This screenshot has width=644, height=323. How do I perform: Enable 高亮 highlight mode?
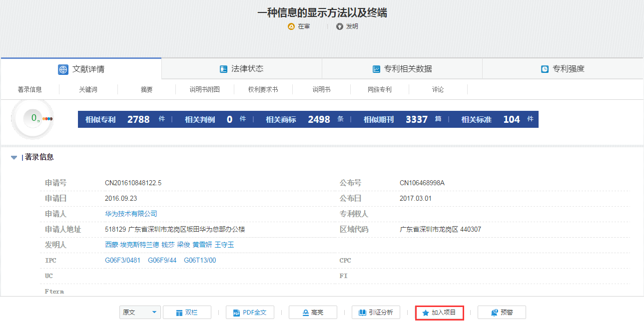[x=313, y=313]
